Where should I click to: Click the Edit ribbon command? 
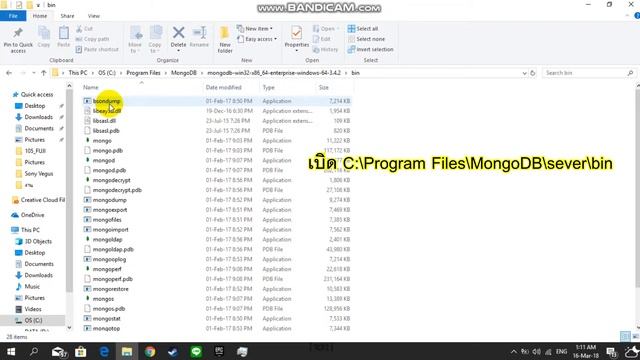pyautogui.click(x=322, y=39)
